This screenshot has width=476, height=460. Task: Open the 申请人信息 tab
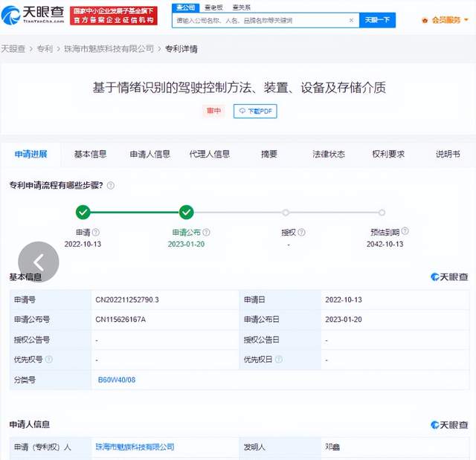click(x=150, y=155)
